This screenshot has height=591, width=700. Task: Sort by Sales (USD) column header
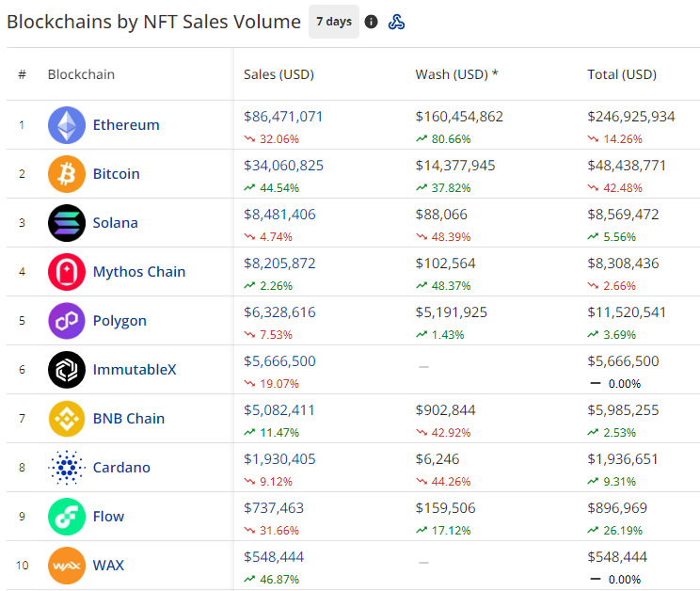(278, 74)
